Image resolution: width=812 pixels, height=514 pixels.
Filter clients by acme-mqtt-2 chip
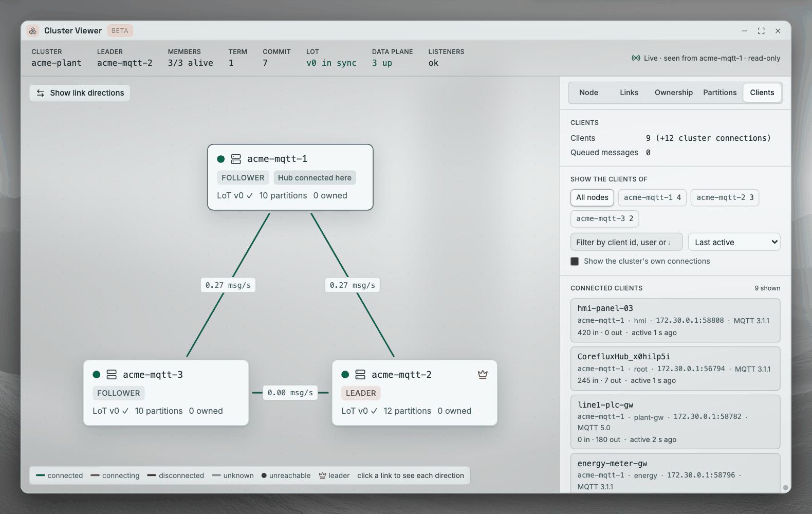click(725, 197)
